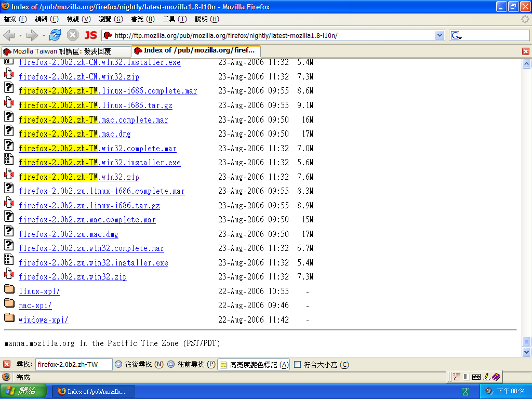Open the 瀏覽 (G) menu
The width and height of the screenshot is (532, 399).
tap(111, 19)
